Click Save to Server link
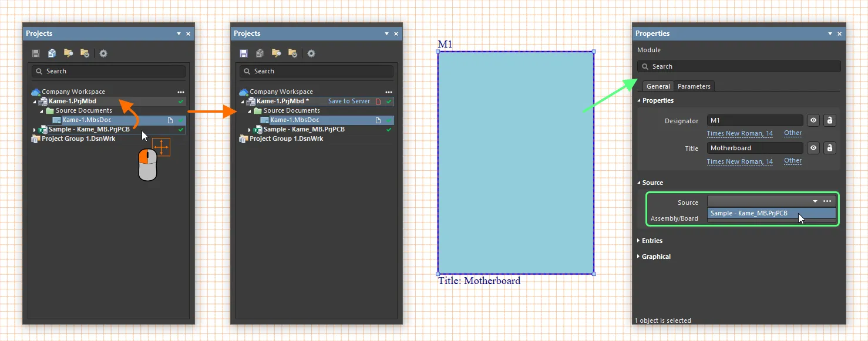 point(349,102)
